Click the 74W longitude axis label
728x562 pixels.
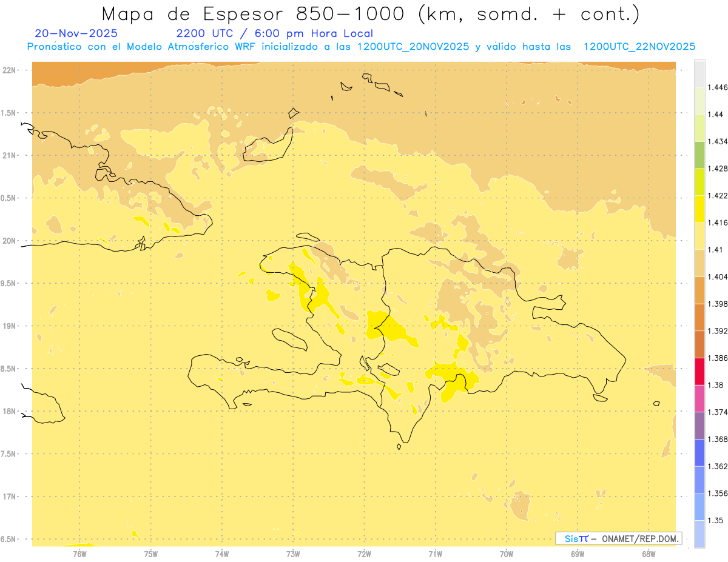(x=222, y=554)
